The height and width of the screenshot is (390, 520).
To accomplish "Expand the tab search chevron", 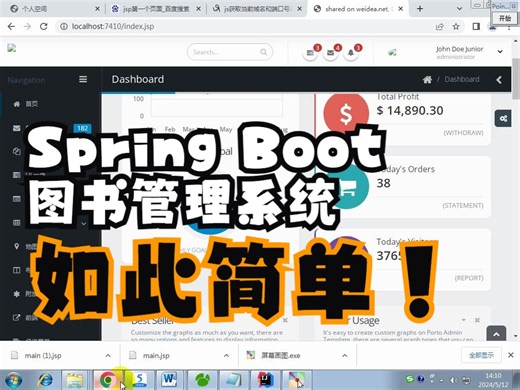I will click(x=459, y=9).
